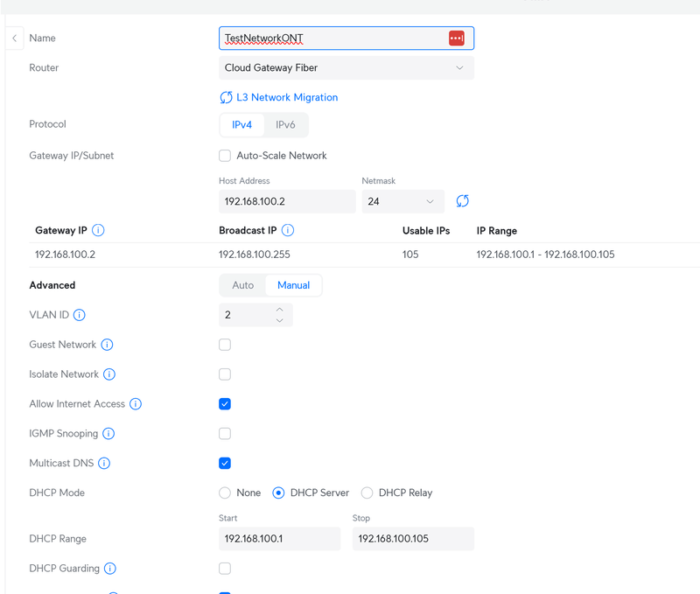The height and width of the screenshot is (594, 700).
Task: Select the DHCP Relay radio option
Action: pos(367,493)
